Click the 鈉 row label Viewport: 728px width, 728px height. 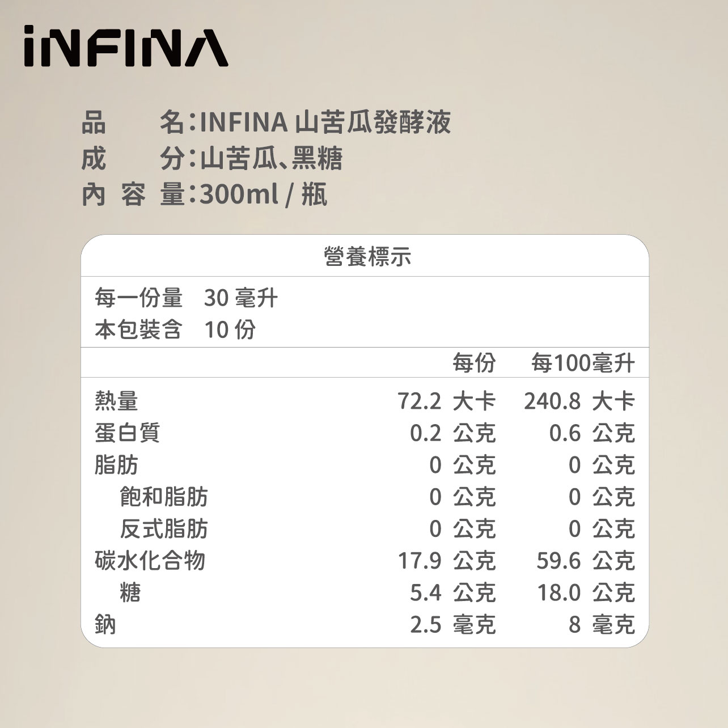(105, 624)
